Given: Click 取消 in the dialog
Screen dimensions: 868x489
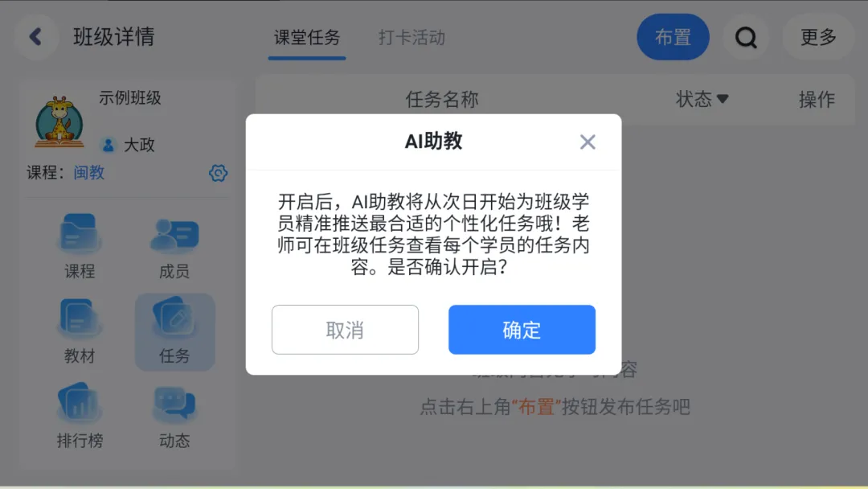Looking at the screenshot, I should click(345, 330).
